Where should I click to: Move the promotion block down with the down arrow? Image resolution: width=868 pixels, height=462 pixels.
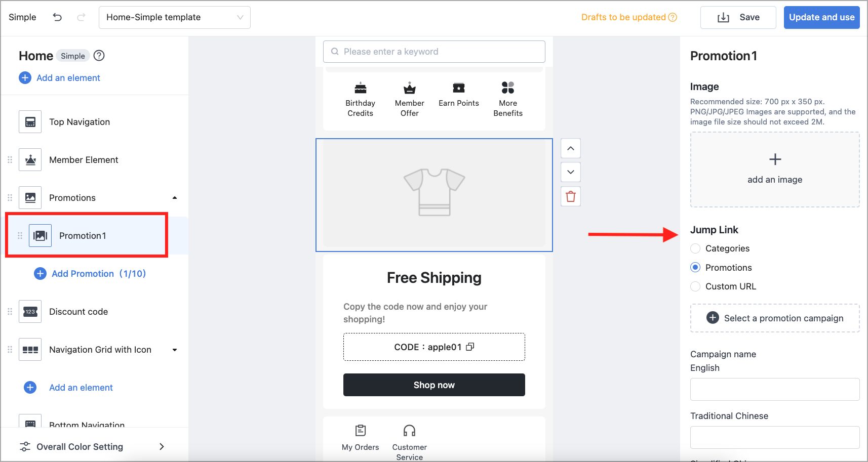[x=571, y=172]
